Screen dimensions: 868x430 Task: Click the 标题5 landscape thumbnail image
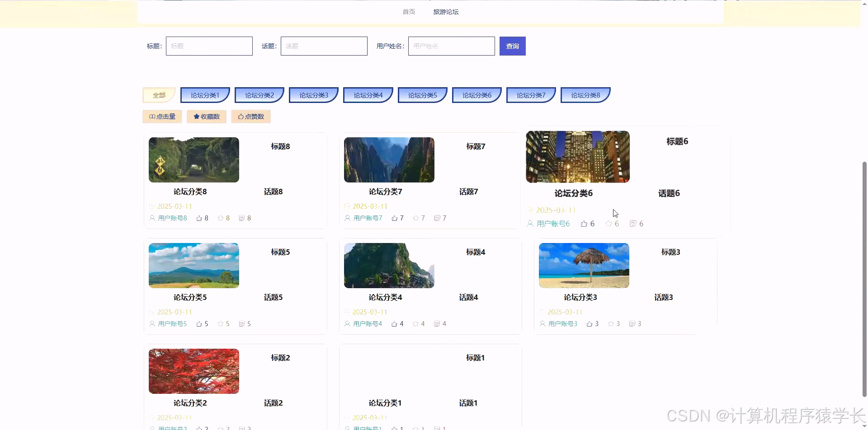coord(193,265)
